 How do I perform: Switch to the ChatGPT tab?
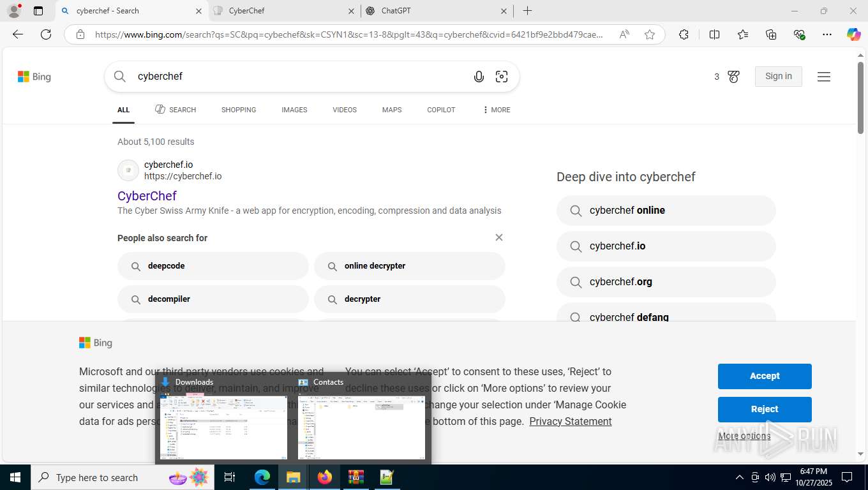pyautogui.click(x=437, y=11)
